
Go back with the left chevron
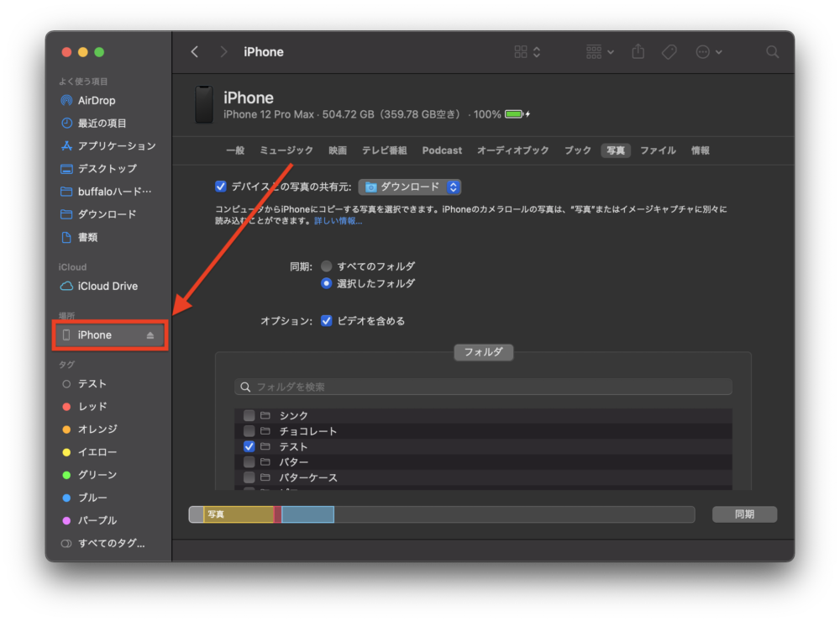pyautogui.click(x=195, y=52)
